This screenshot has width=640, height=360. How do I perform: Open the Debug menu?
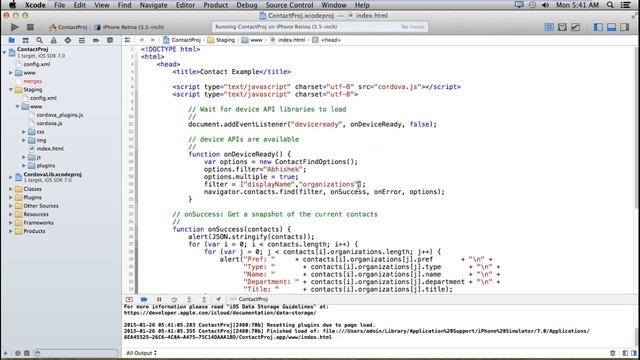click(x=247, y=5)
